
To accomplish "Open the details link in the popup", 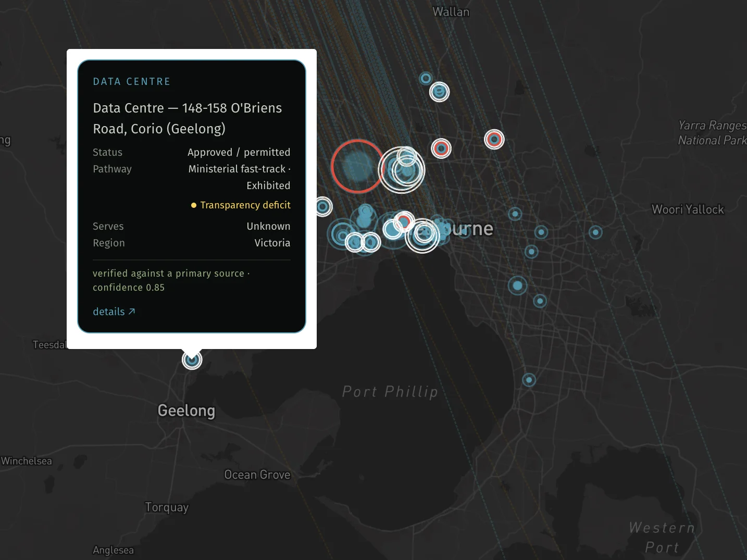I will 114,312.
